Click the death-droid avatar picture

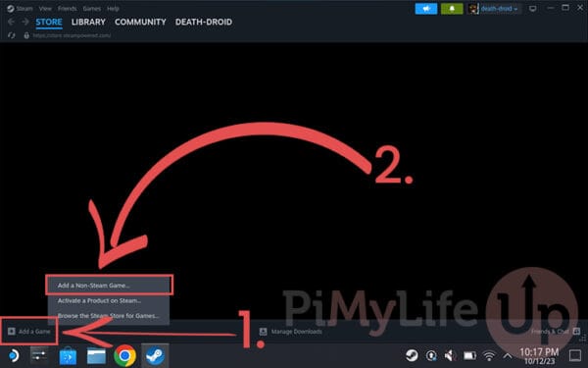(473, 9)
